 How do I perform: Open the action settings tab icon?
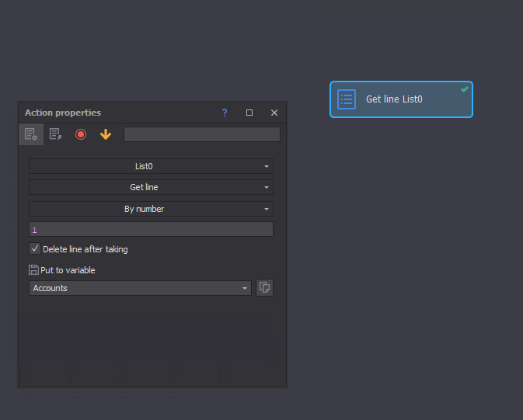pos(31,134)
